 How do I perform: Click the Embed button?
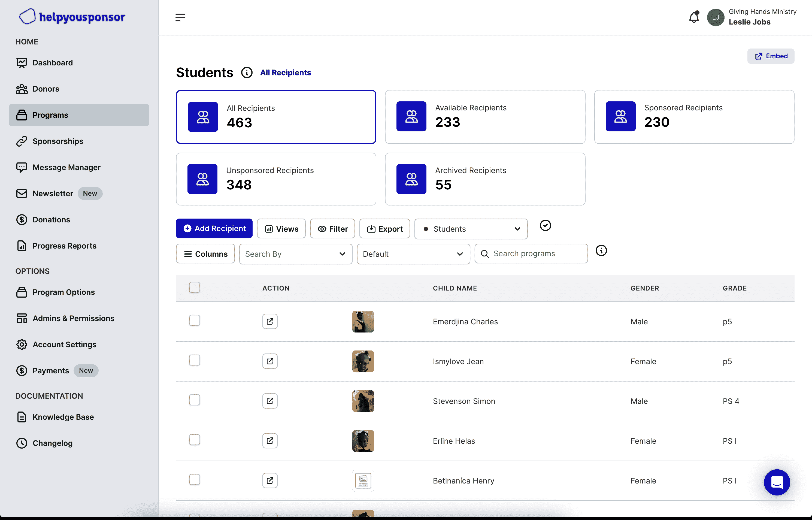(x=771, y=56)
